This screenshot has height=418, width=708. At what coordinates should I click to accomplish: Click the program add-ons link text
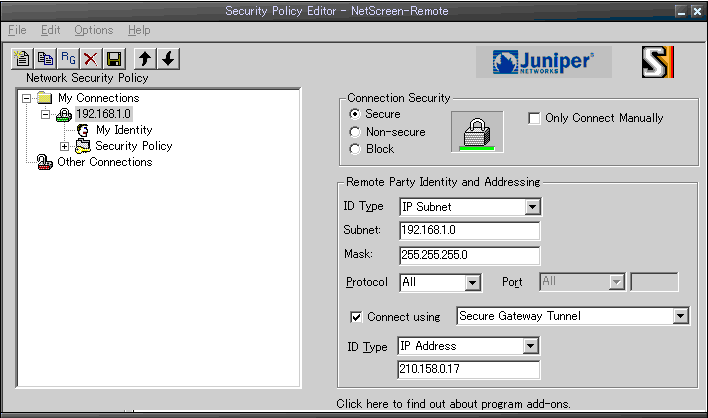coord(453,404)
